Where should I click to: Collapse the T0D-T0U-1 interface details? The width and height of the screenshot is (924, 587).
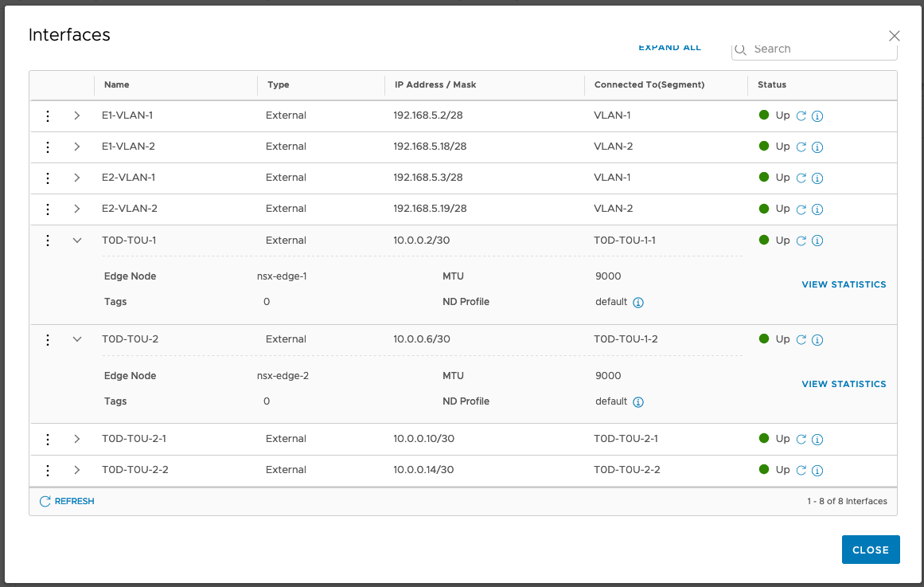click(77, 241)
